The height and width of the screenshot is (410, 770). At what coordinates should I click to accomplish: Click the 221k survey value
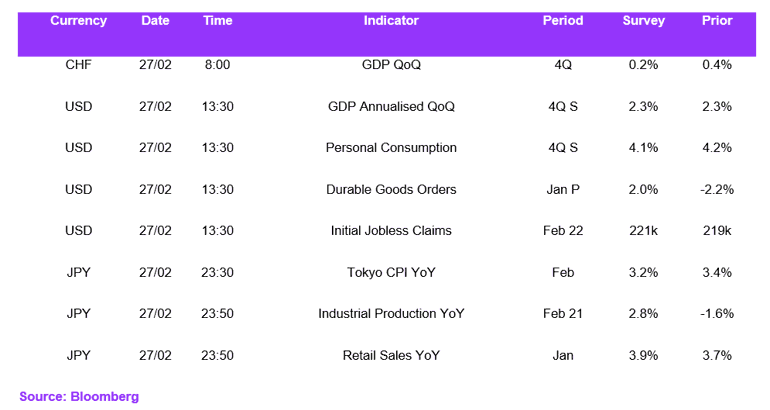(643, 231)
